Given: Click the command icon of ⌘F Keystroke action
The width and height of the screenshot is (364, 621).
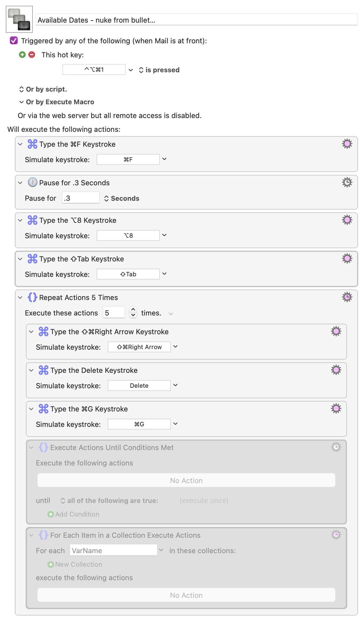Looking at the screenshot, I should pyautogui.click(x=33, y=144).
